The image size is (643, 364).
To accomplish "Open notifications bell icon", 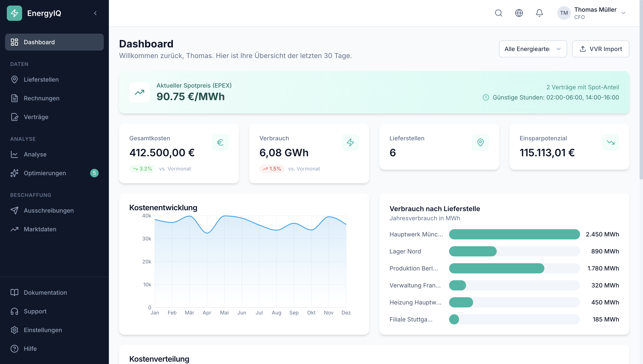I will pyautogui.click(x=539, y=13).
